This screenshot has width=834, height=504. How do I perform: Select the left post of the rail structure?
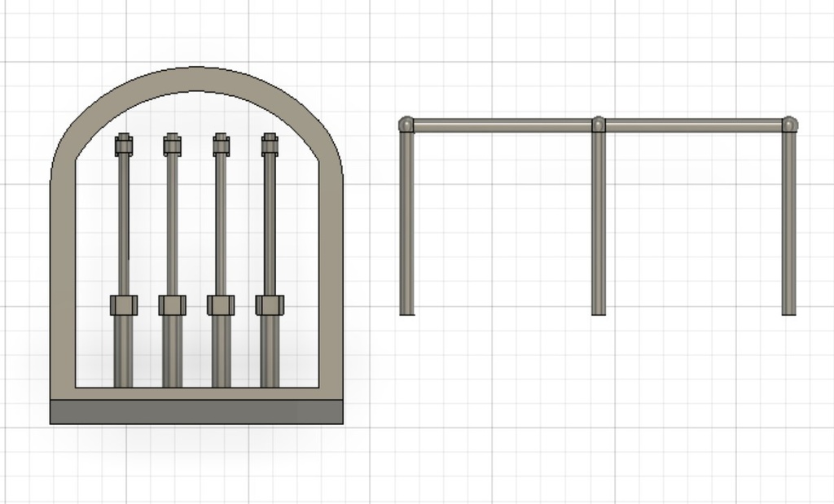pos(407,223)
